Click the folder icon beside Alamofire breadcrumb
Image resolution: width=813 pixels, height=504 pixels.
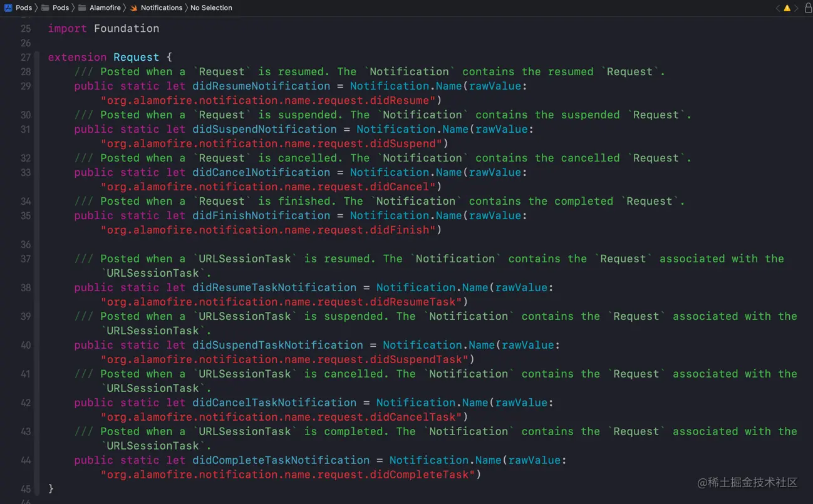coord(82,8)
